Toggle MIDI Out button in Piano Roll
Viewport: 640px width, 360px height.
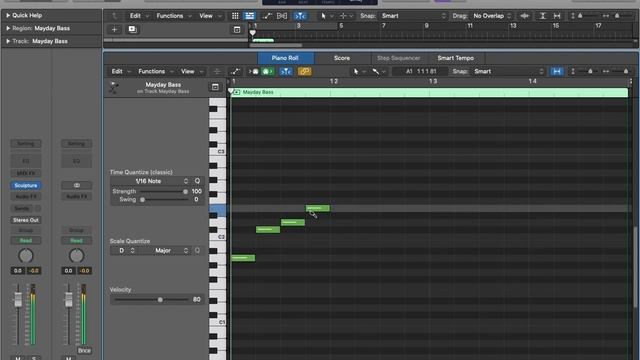[x=267, y=71]
